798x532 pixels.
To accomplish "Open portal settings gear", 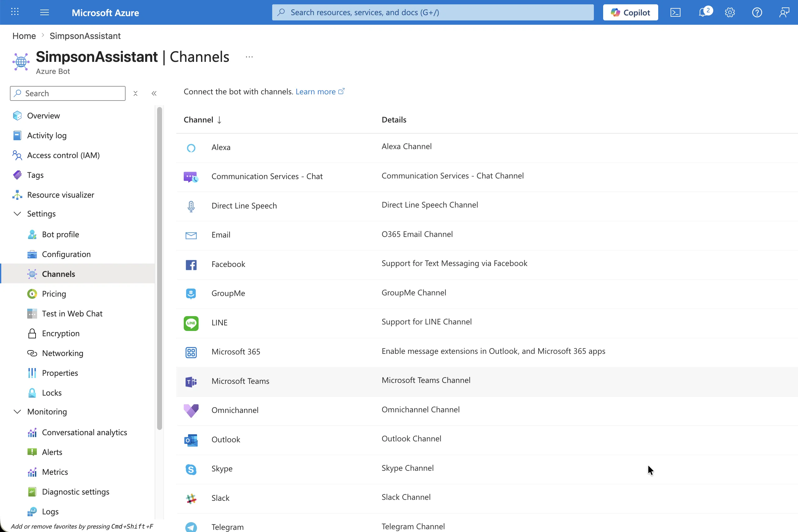I will [x=730, y=13].
